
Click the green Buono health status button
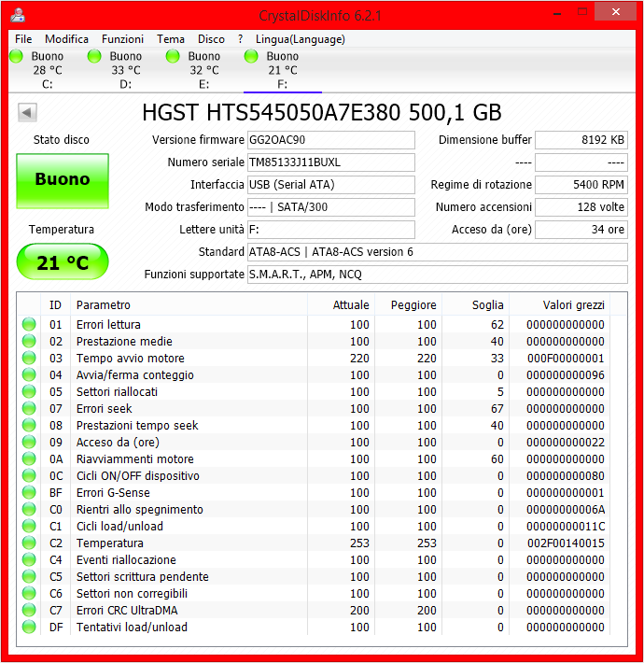click(63, 181)
